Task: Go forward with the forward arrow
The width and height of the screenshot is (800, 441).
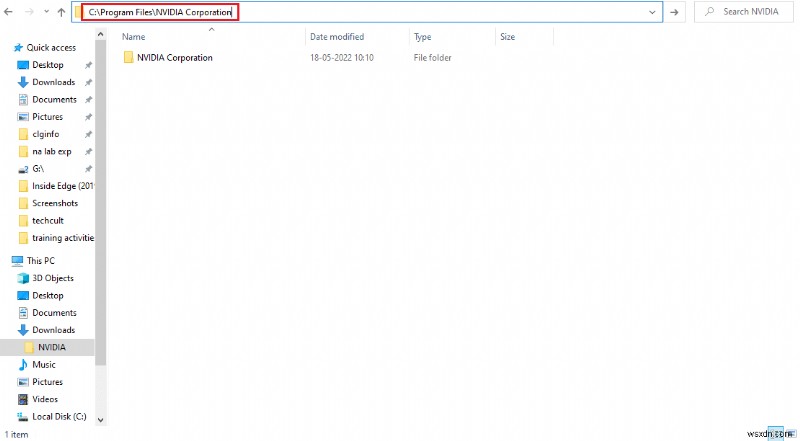Action: 29,12
